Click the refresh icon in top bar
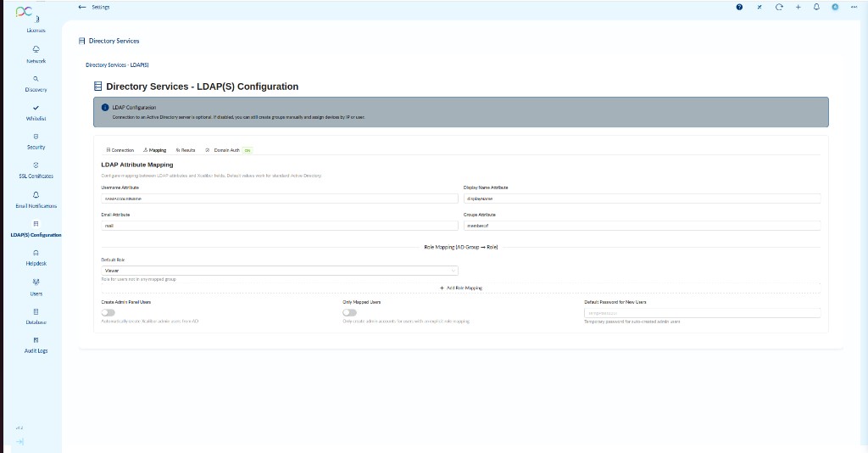The width and height of the screenshot is (868, 453). coord(779,7)
